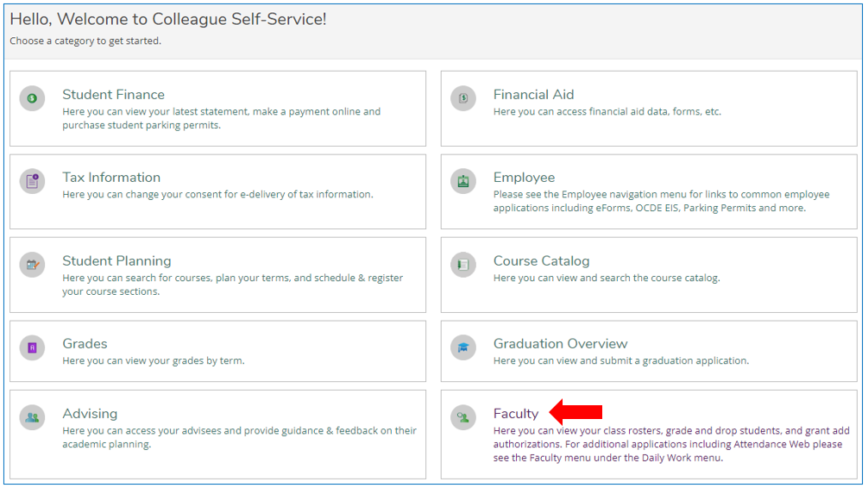Click the Faculty icon
This screenshot has width=868, height=488.
tap(463, 417)
